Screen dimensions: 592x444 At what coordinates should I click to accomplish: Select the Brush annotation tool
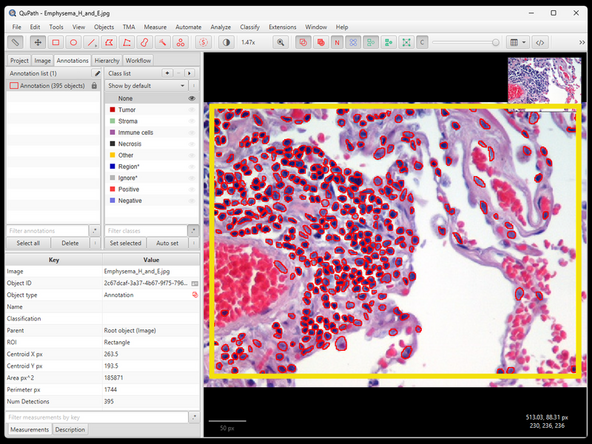pos(145,42)
